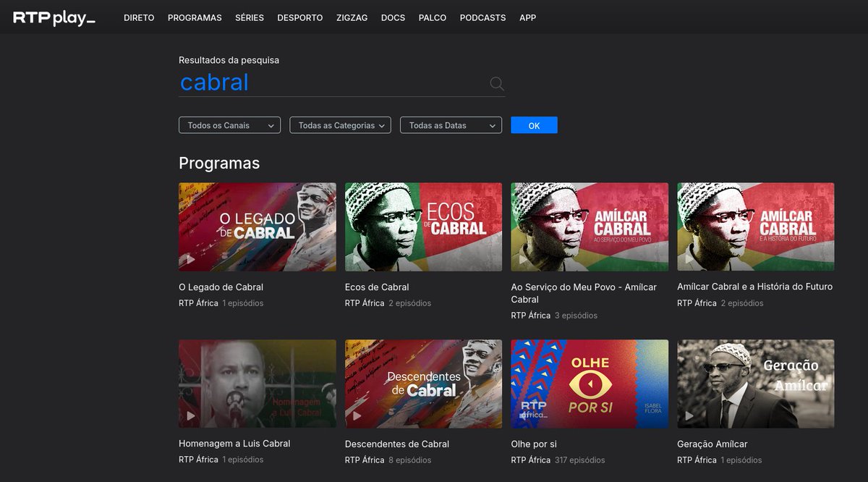The image size is (868, 482).
Task: Open the SÉRIES menu
Action: [250, 17]
